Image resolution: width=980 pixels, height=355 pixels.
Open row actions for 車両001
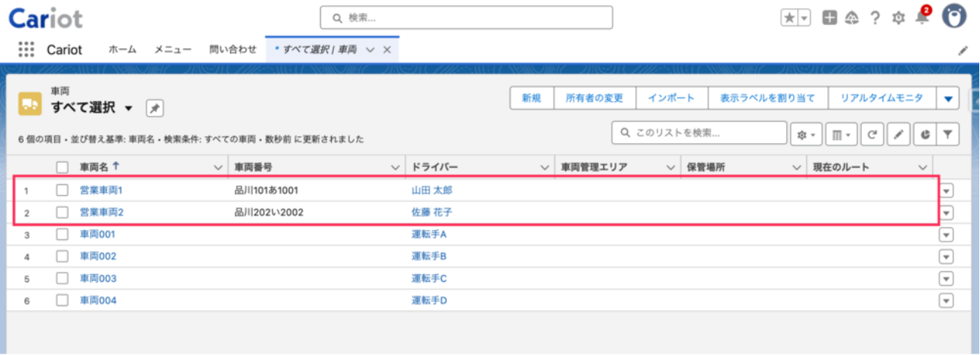[x=946, y=235]
